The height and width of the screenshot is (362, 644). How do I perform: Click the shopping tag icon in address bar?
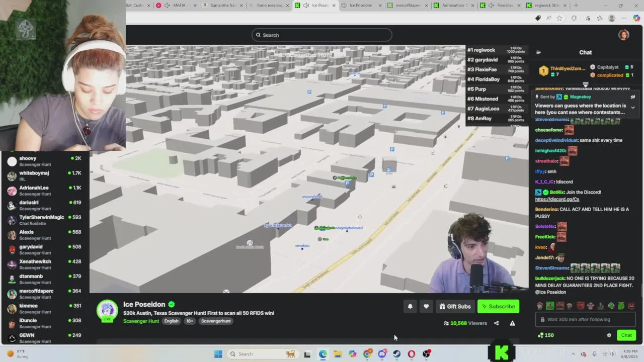tap(538, 18)
